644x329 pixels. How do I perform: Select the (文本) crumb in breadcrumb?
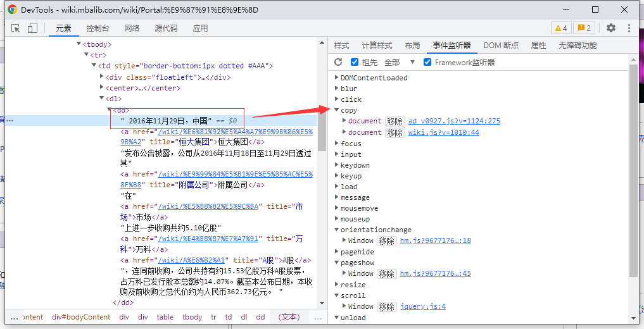click(289, 317)
